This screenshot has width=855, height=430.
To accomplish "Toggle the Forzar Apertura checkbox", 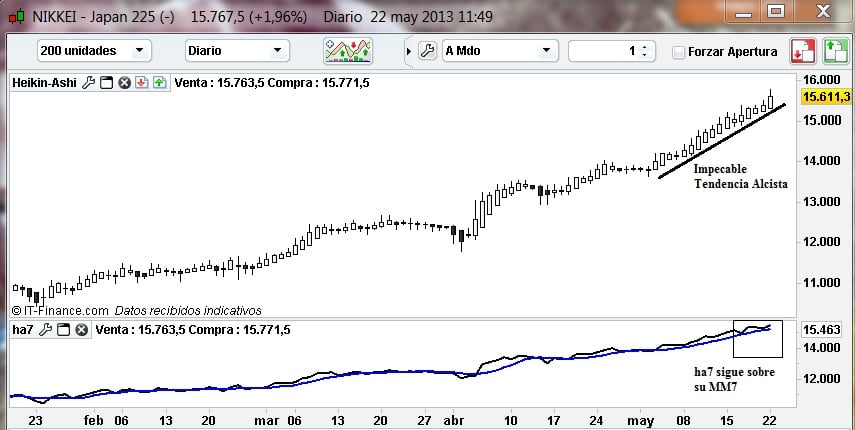I will 678,52.
